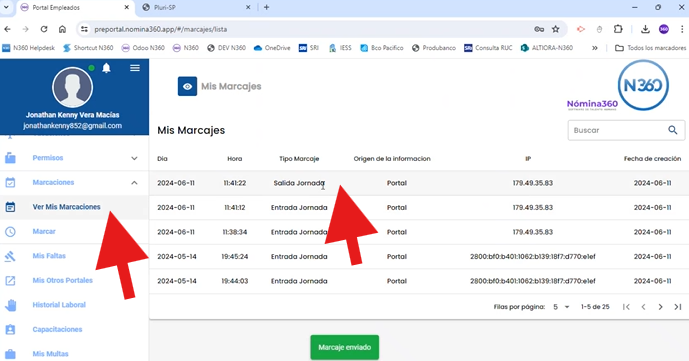Click the browser back arrow
Screen dimensions: 689x361
point(7,29)
